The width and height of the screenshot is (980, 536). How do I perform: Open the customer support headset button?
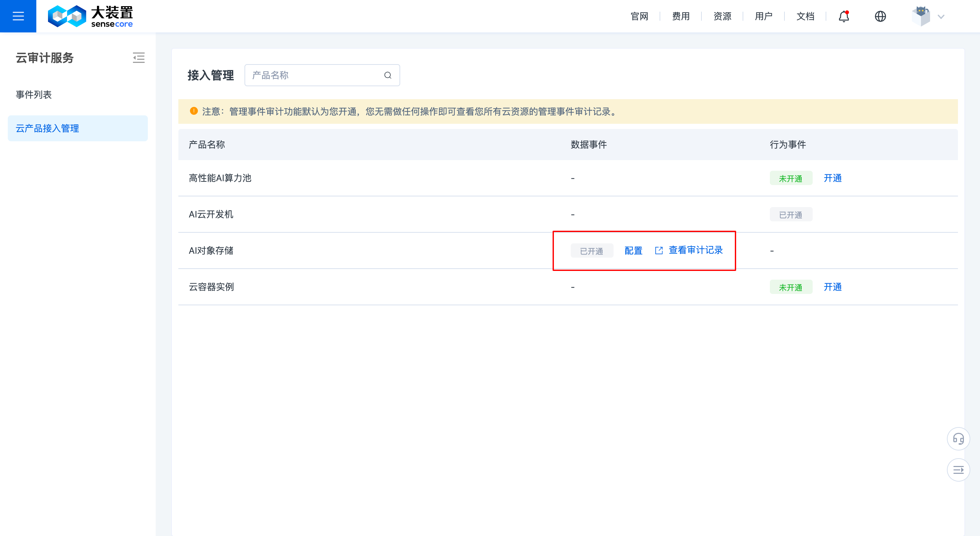[x=958, y=439]
